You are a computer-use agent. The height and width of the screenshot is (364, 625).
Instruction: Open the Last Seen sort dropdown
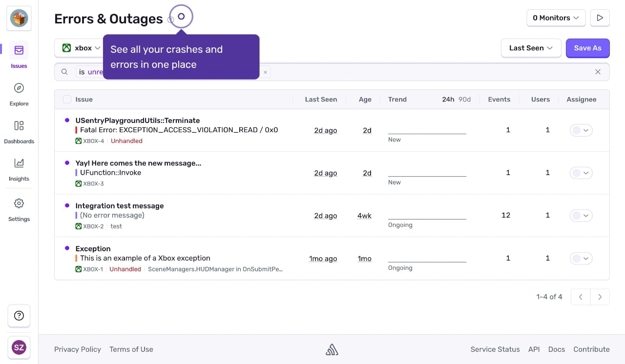[x=531, y=48]
